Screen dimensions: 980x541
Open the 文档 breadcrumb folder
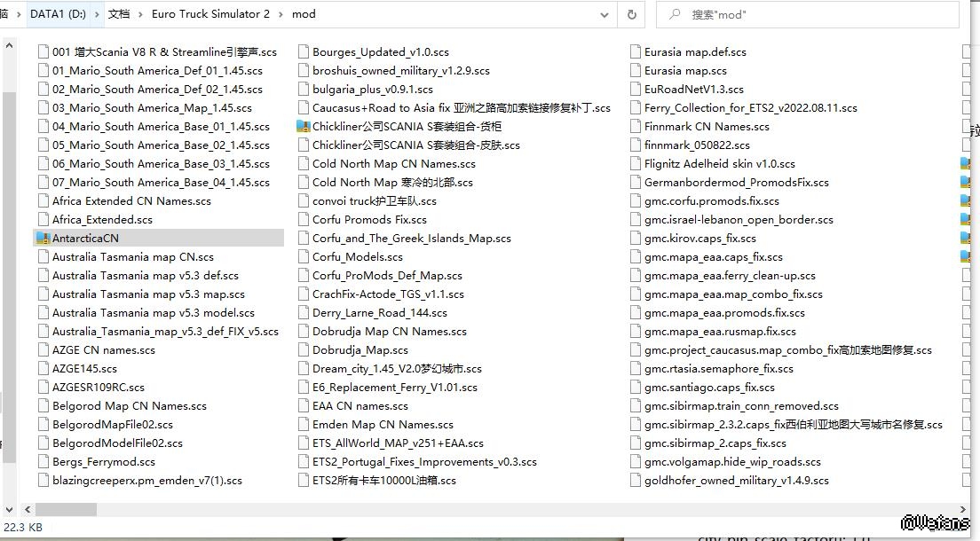pos(118,14)
